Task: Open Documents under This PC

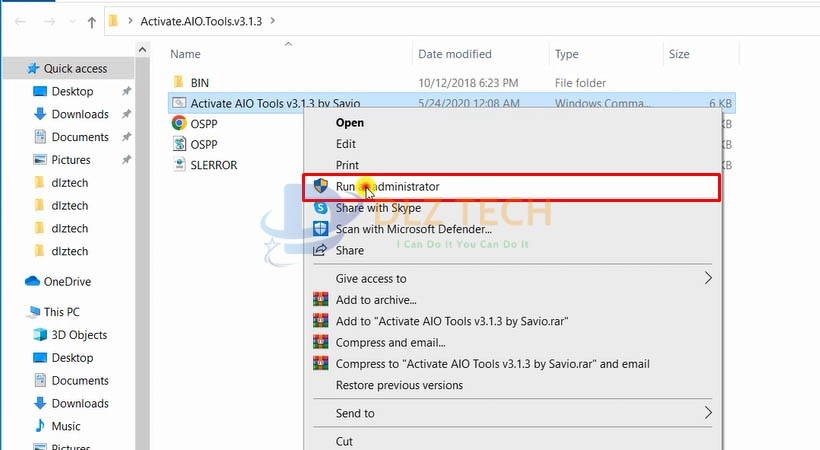Action: pos(80,380)
